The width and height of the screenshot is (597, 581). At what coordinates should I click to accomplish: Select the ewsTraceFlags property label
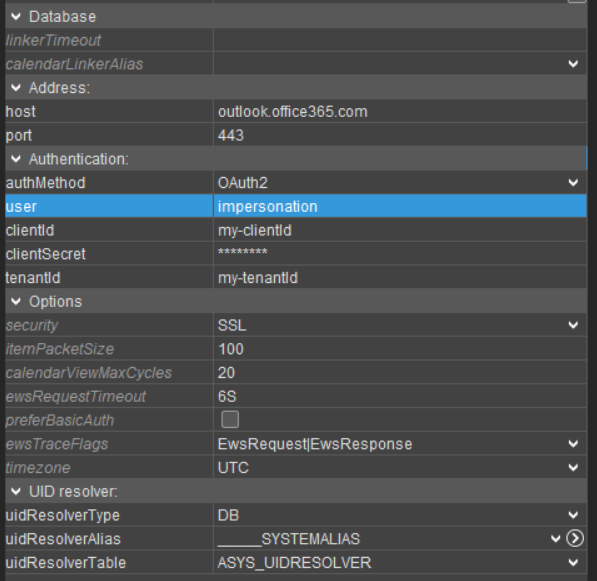[x=57, y=444]
